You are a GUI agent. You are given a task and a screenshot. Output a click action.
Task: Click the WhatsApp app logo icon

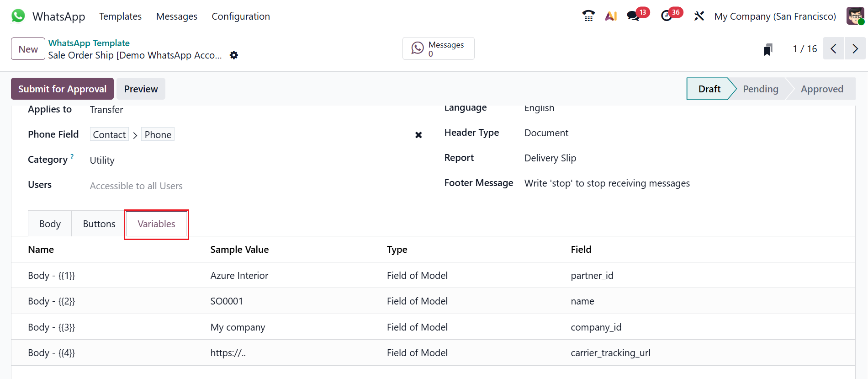click(x=18, y=16)
